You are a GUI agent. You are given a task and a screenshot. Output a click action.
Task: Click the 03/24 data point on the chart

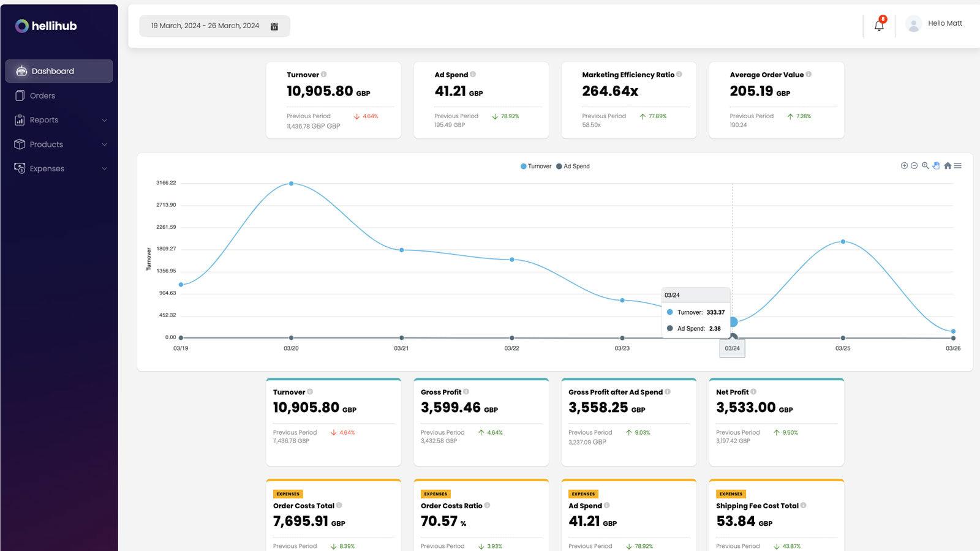pyautogui.click(x=733, y=320)
